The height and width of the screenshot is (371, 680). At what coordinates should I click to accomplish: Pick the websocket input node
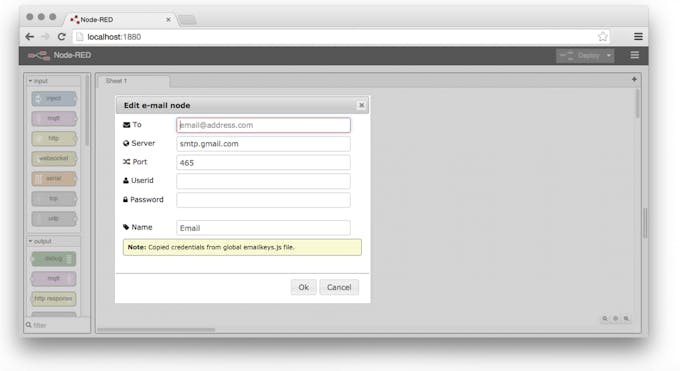54,158
